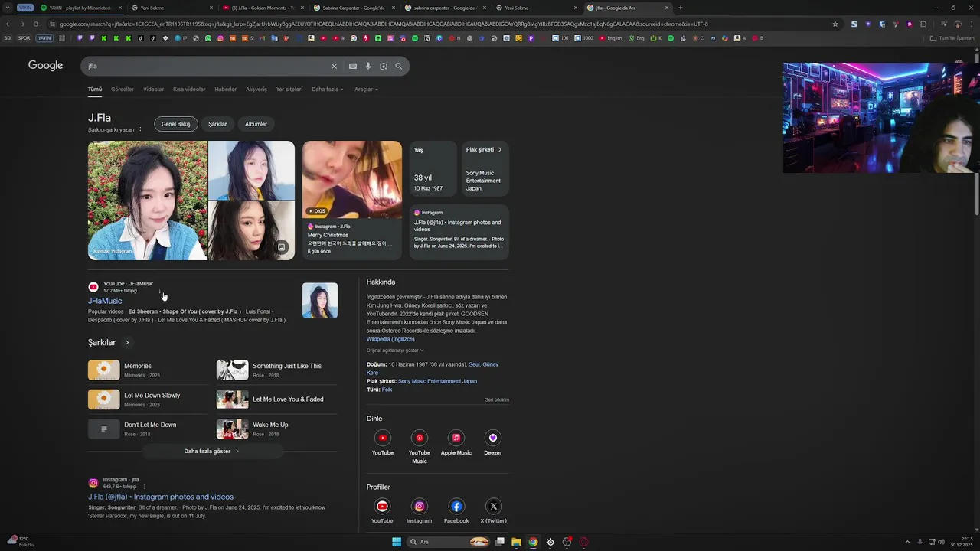Screen dimensions: 980x551
Task: Select the Albümler chip
Action: [x=256, y=124]
